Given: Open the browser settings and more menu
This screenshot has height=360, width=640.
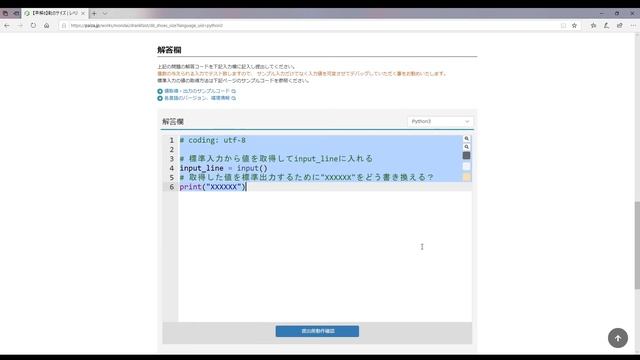Looking at the screenshot, I should pos(633,25).
